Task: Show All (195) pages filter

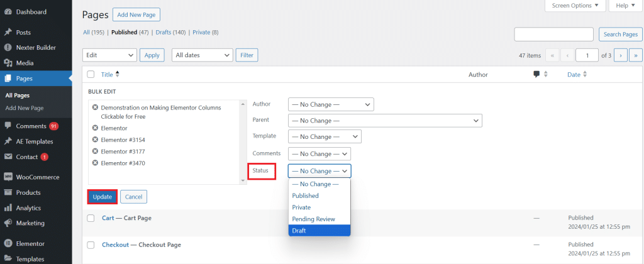Action: point(94,32)
